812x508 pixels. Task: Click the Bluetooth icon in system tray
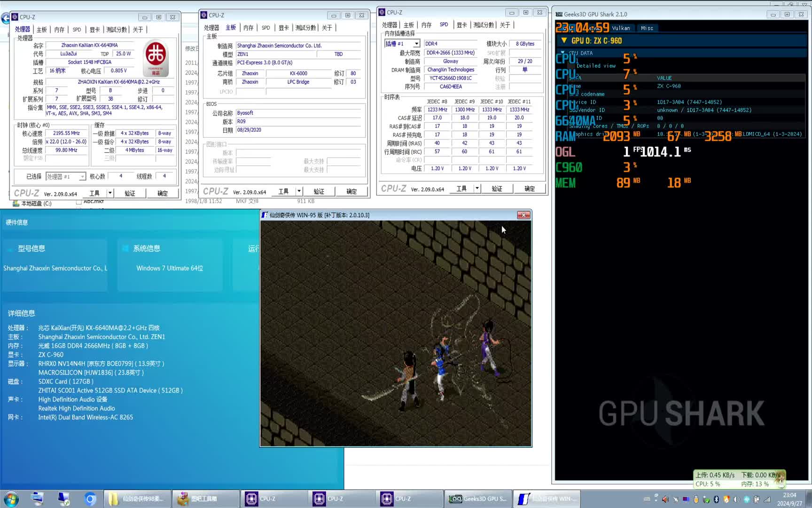click(x=716, y=499)
